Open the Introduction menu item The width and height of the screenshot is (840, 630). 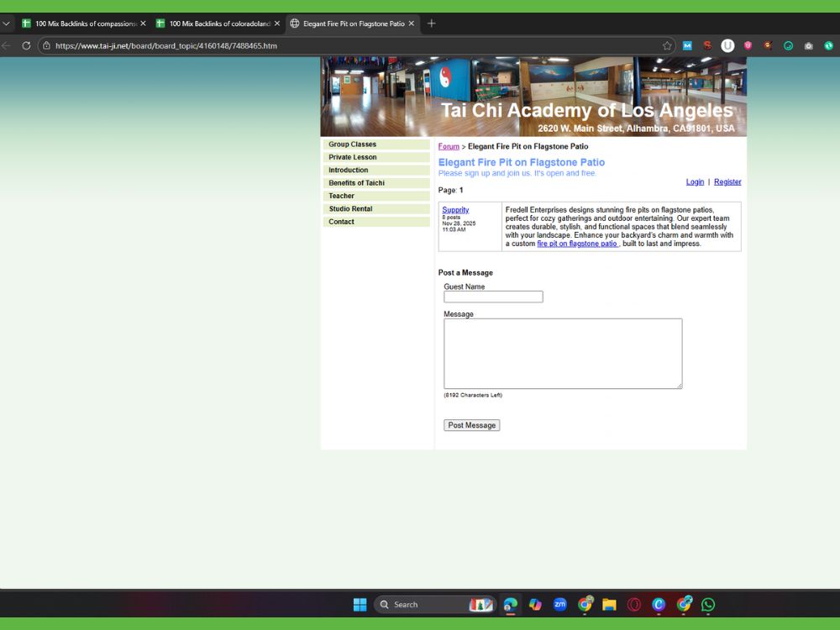[376, 171]
